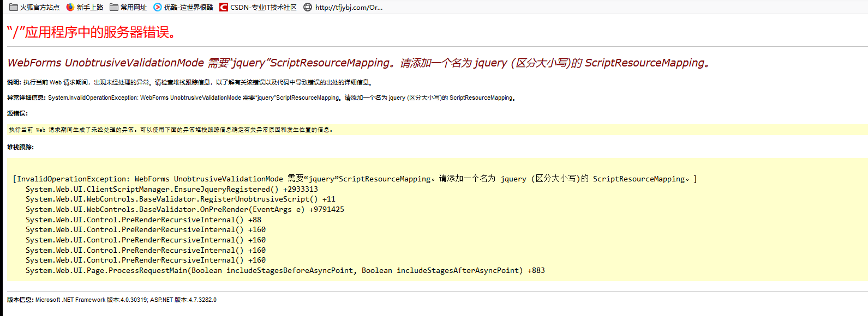
Task: Select the 堆栈跟踪 section label
Action: (x=20, y=147)
